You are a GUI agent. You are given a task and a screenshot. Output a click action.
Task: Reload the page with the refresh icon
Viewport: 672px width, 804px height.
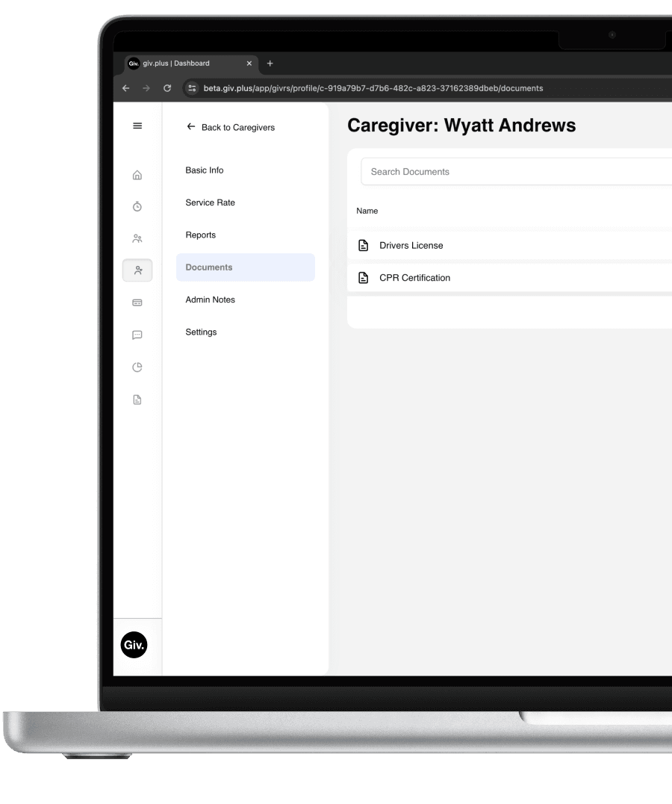[x=167, y=88]
